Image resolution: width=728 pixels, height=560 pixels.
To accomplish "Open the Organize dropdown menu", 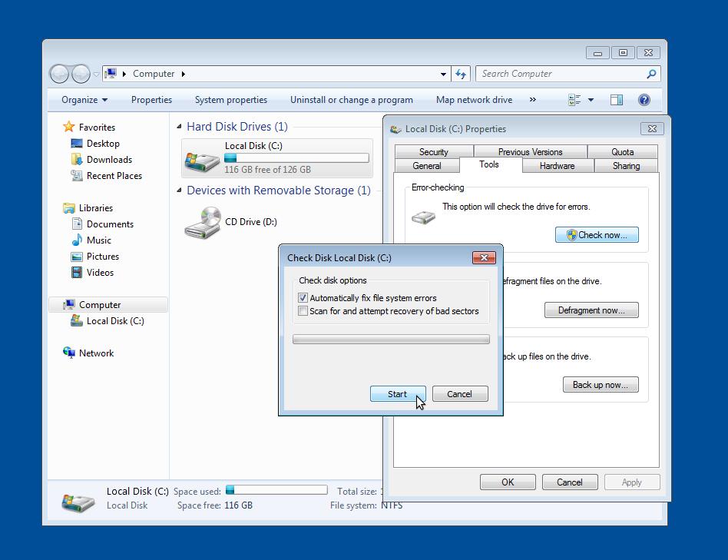I will tap(84, 100).
